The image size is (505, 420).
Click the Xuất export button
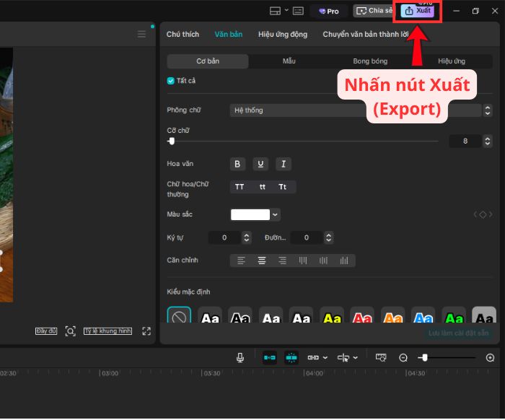click(418, 11)
